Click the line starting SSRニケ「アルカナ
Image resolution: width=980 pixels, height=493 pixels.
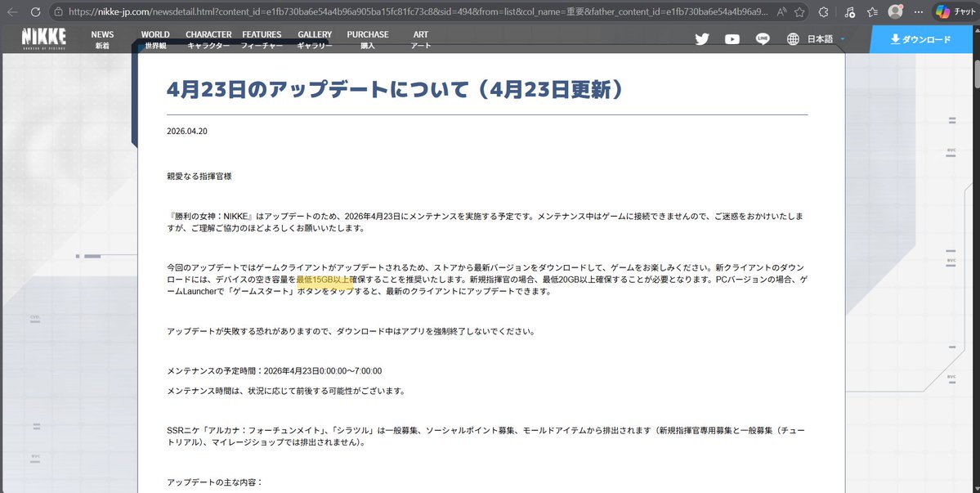[x=486, y=436]
